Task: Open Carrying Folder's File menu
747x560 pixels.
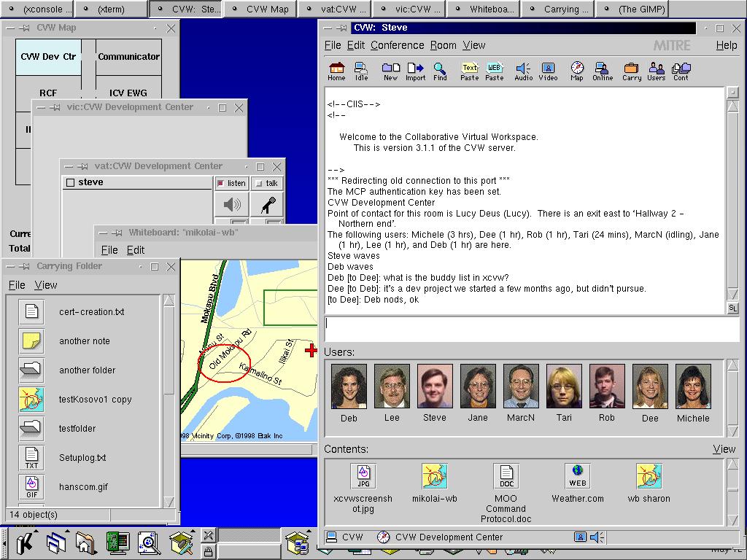Action: 17,285
